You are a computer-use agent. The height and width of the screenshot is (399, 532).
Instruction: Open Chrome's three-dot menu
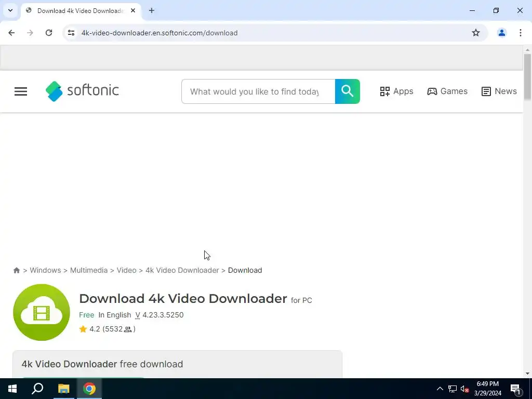point(521,33)
